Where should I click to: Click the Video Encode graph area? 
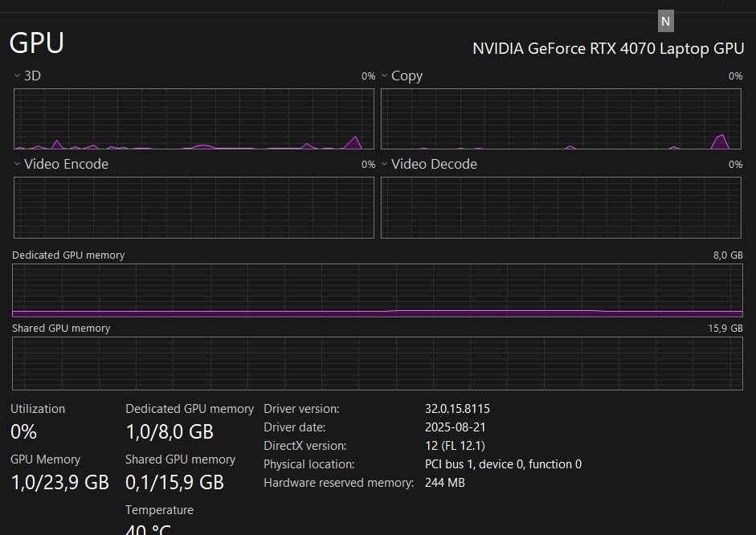point(194,207)
